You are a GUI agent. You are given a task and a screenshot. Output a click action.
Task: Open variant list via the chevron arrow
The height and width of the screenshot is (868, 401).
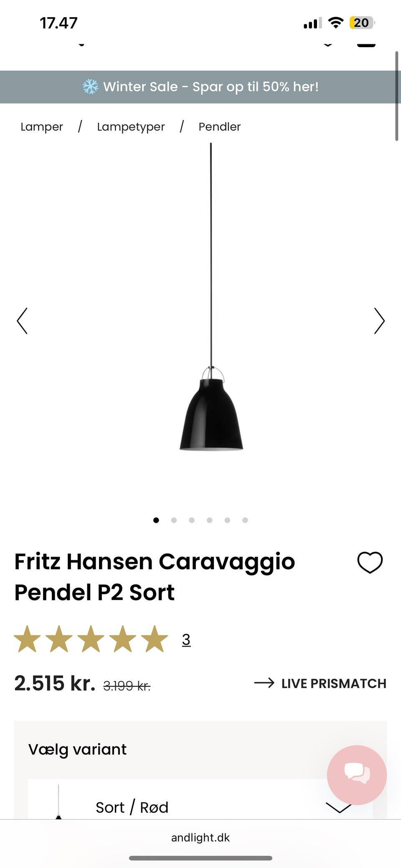[x=339, y=808]
